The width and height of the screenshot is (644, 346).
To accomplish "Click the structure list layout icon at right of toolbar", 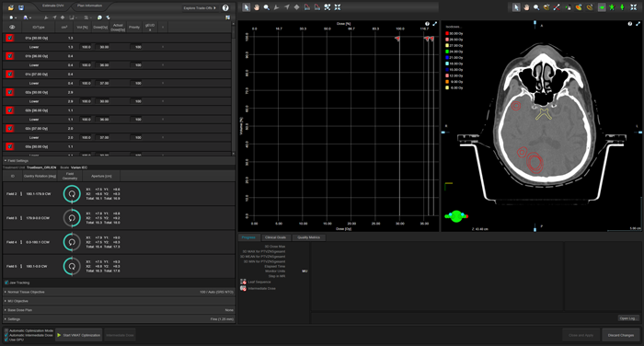I will tap(227, 17).
